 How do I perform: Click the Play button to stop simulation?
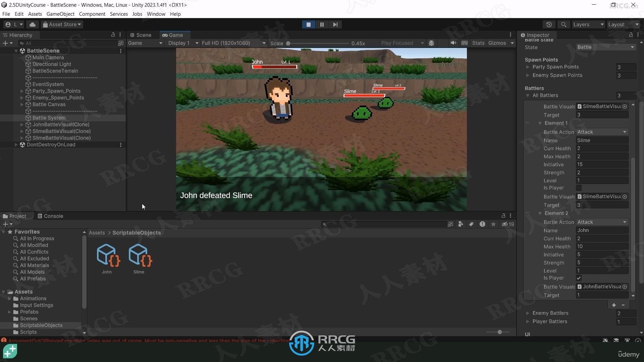point(309,24)
